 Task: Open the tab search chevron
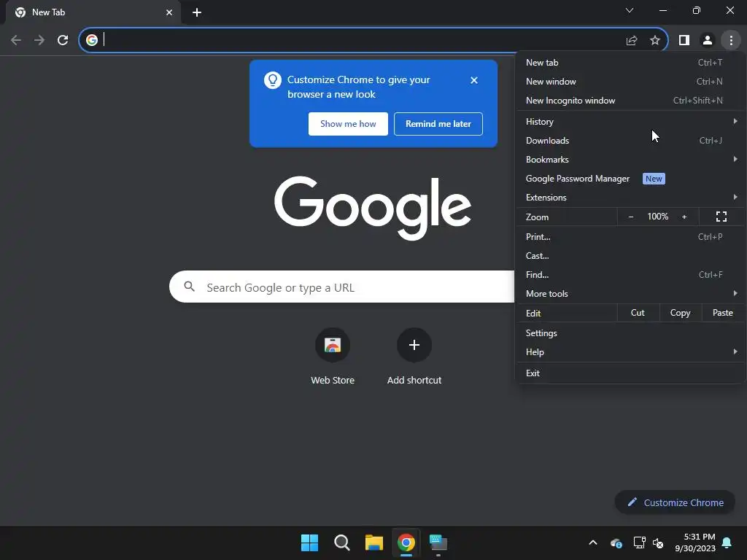coord(630,10)
